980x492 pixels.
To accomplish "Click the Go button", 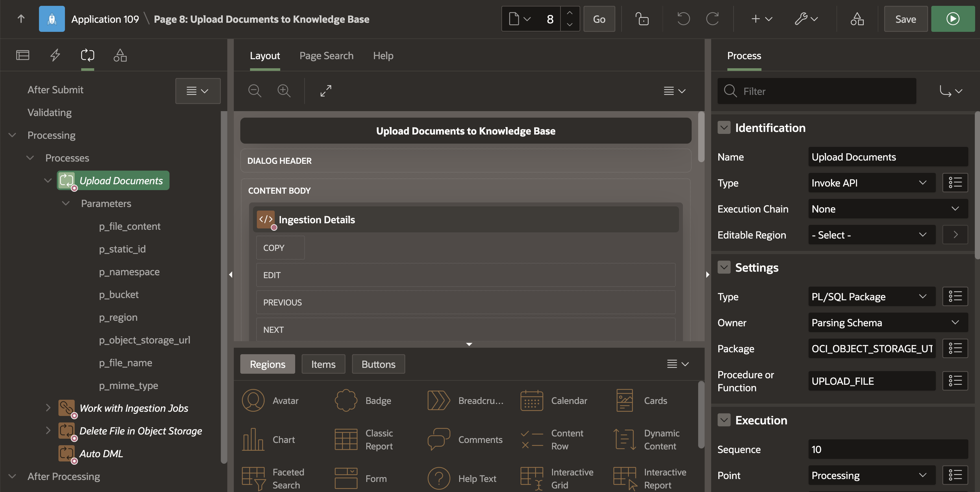I will 599,19.
